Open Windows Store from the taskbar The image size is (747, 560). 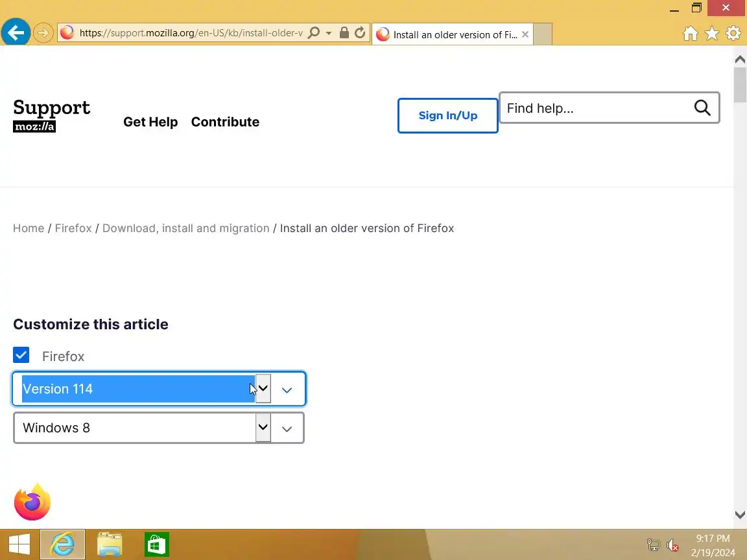(x=157, y=544)
